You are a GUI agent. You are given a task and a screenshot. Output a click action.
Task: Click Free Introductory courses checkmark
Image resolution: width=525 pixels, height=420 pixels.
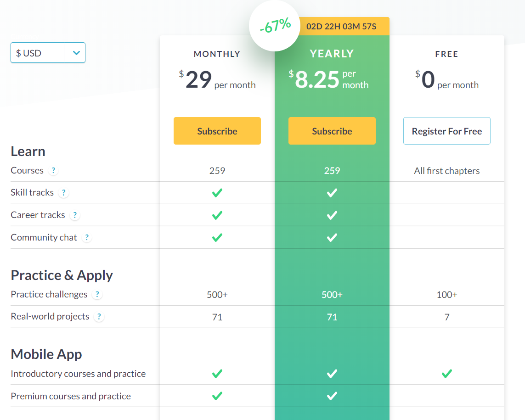(x=446, y=374)
